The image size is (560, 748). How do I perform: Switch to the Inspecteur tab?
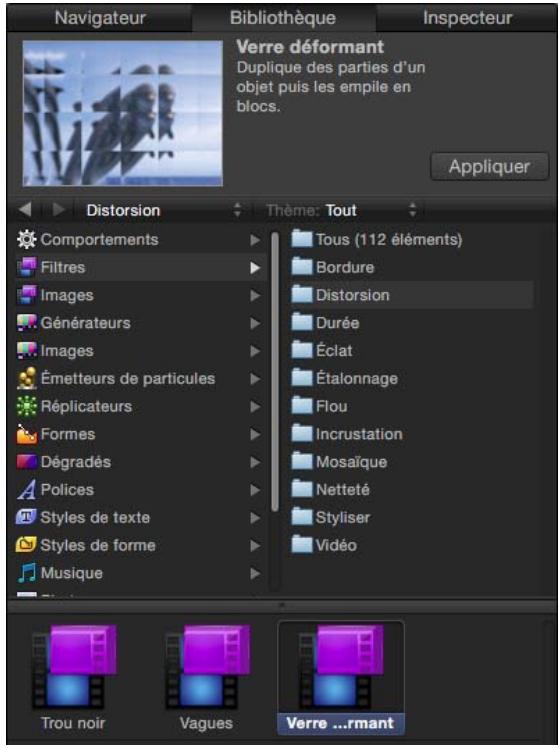point(467,18)
